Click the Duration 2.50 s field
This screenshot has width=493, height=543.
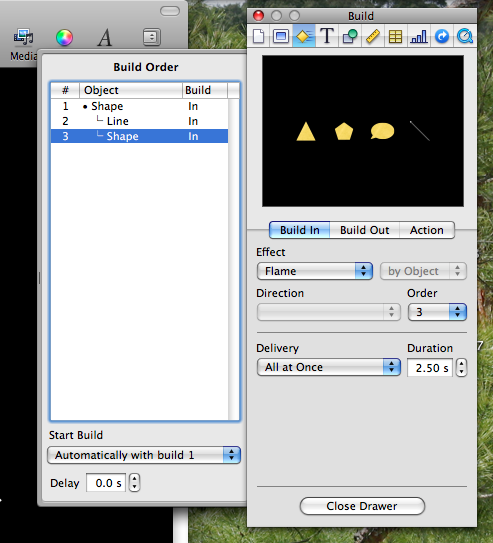click(430, 367)
